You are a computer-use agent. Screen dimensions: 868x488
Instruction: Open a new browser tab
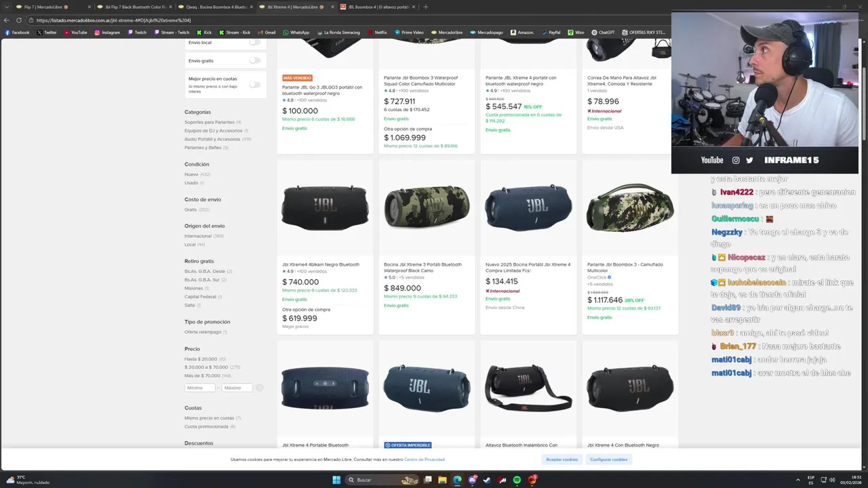point(426,7)
